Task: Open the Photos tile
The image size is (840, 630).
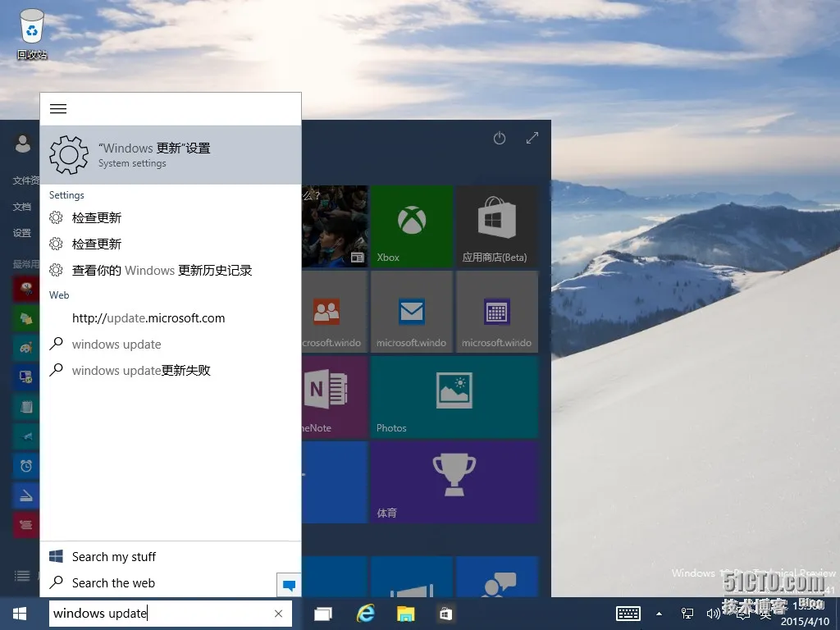Action: pyautogui.click(x=454, y=397)
